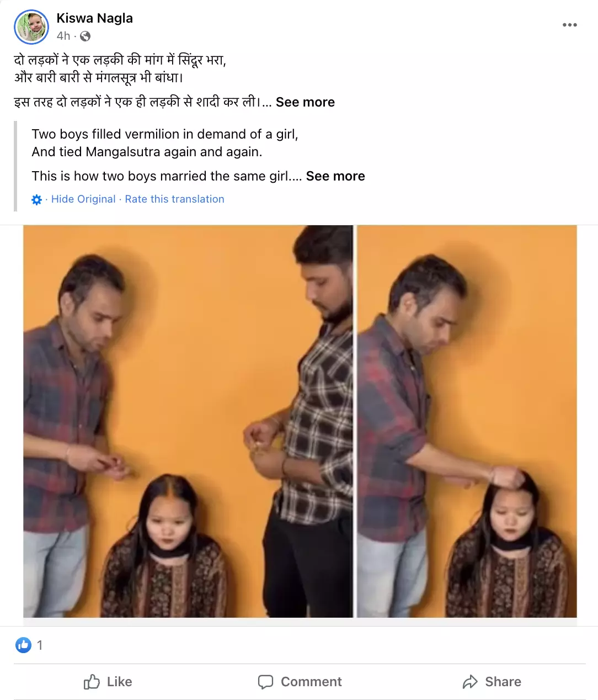The image size is (598, 700).
Task: Open translation settings gear icon
Action: point(37,200)
